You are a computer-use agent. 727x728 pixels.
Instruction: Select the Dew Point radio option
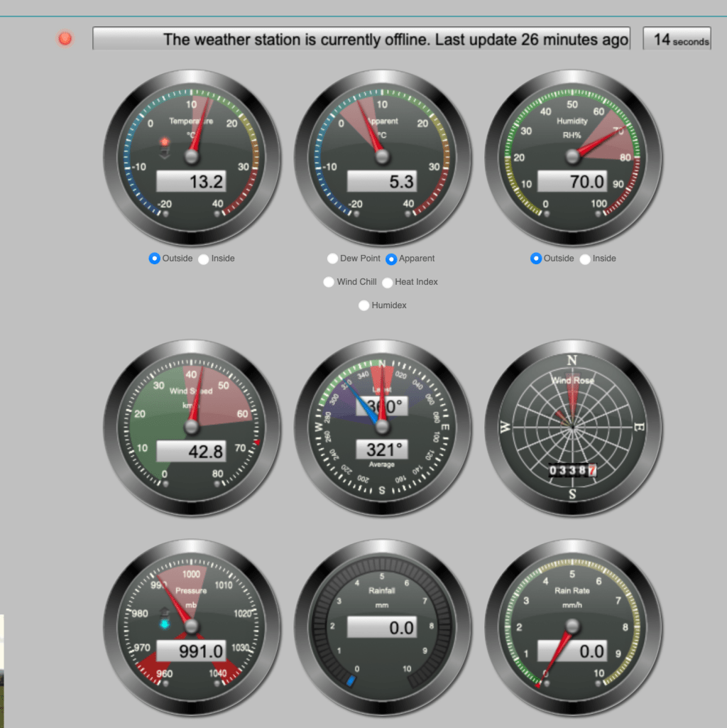click(332, 259)
